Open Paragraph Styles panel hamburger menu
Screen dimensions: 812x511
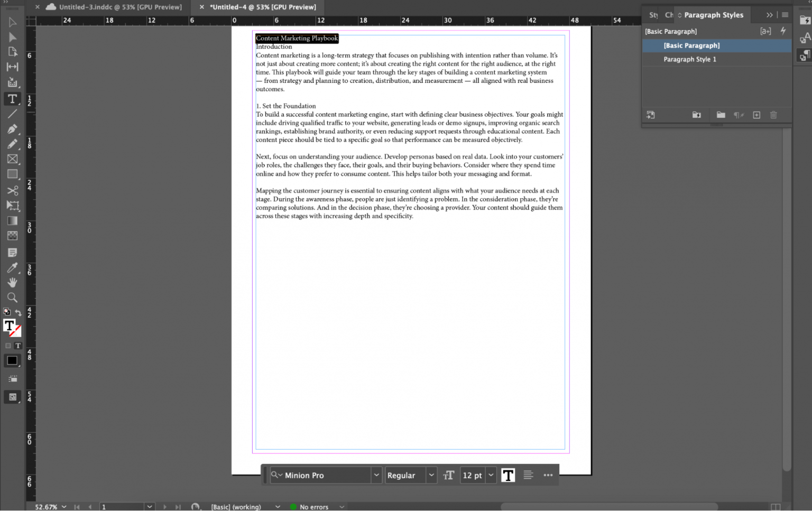point(785,15)
